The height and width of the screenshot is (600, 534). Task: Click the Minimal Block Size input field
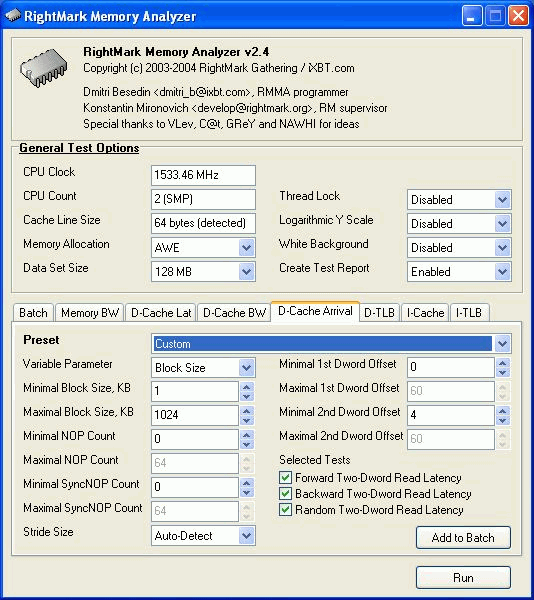click(x=195, y=391)
